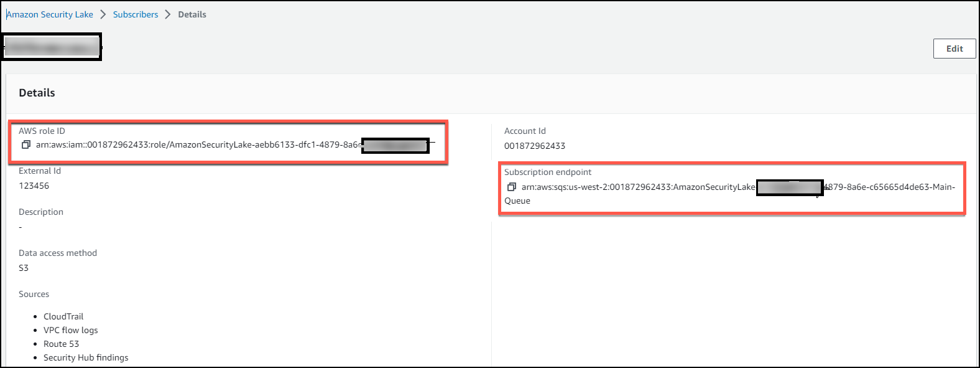Go to Amazon Security Lake breadcrumb

click(50, 14)
